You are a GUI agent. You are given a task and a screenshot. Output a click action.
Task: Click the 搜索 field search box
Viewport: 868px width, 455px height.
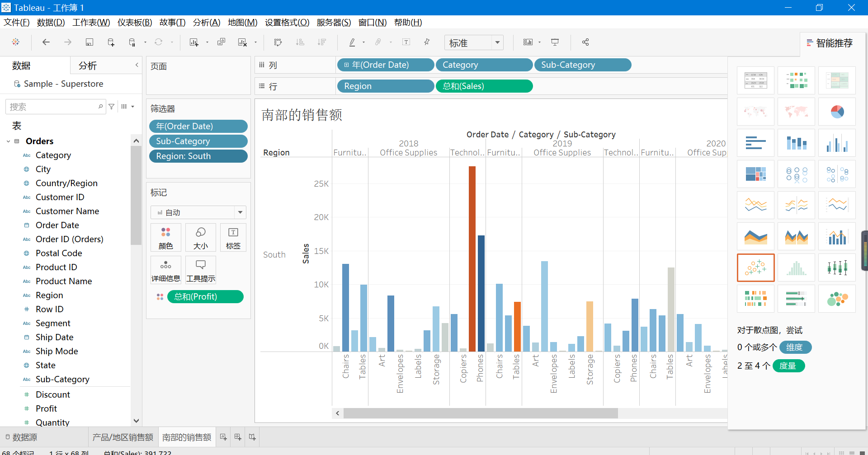56,107
